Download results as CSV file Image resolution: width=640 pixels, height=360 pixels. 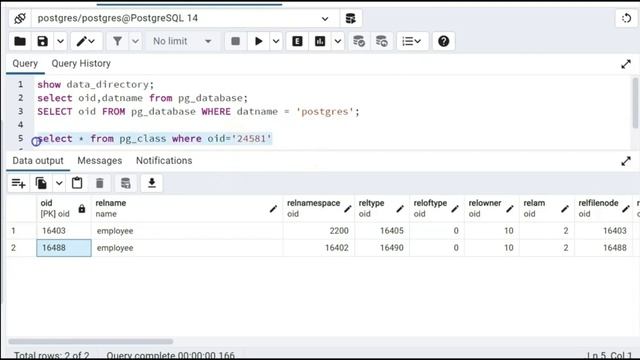click(x=152, y=183)
